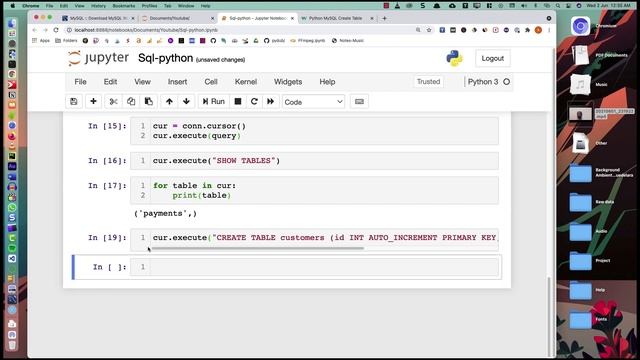Click the save and checkpoint icon
The width and height of the screenshot is (640, 360).
click(73, 102)
